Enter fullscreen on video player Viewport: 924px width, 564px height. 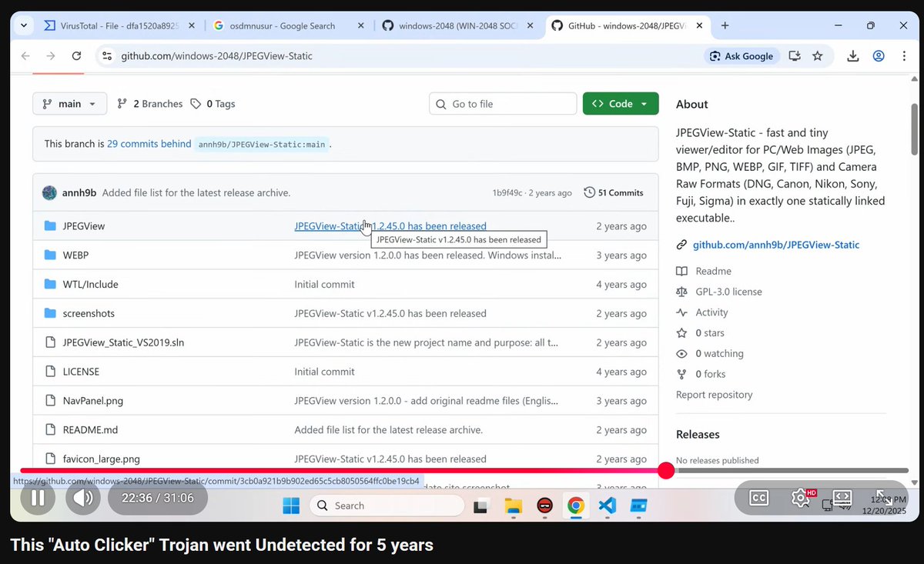(x=885, y=498)
